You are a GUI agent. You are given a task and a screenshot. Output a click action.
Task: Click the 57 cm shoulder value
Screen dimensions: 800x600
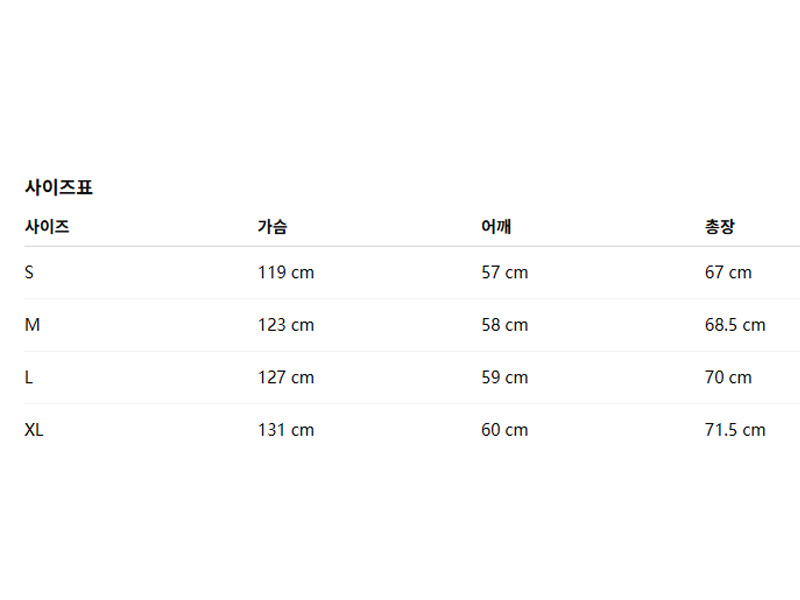coord(504,272)
